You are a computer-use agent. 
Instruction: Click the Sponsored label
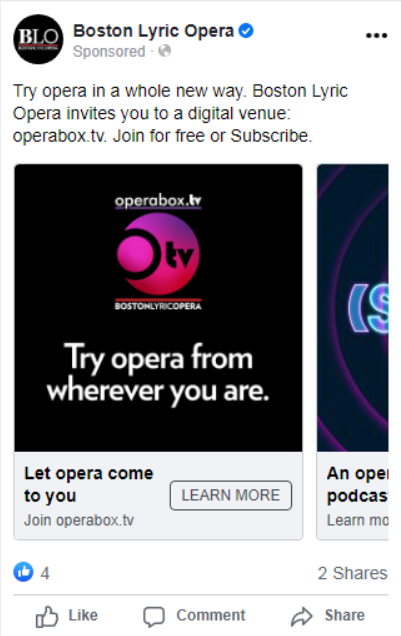pos(109,52)
